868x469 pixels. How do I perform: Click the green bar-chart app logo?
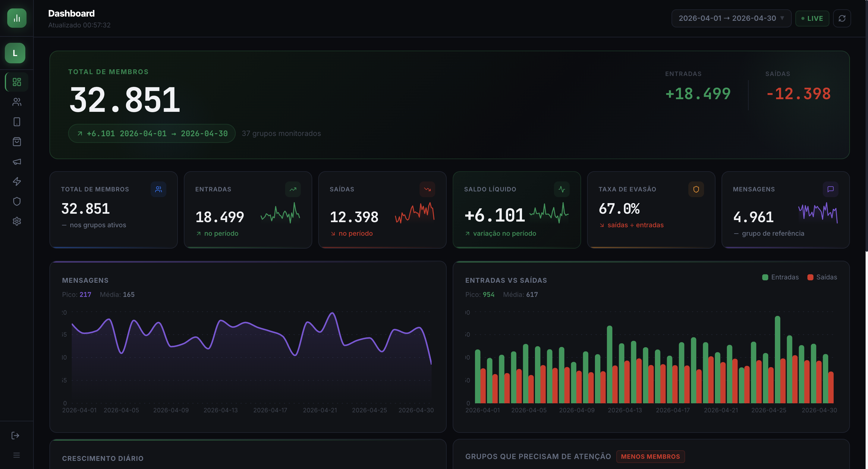coord(17,18)
